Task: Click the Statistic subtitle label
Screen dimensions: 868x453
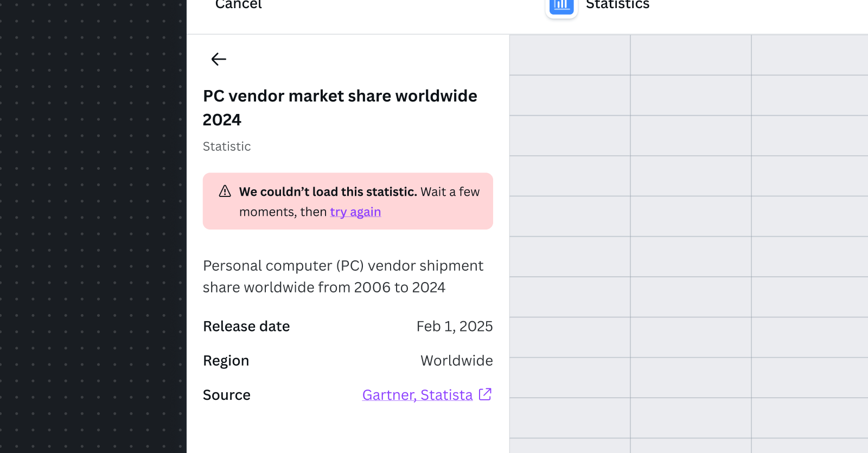Action: pos(227,146)
